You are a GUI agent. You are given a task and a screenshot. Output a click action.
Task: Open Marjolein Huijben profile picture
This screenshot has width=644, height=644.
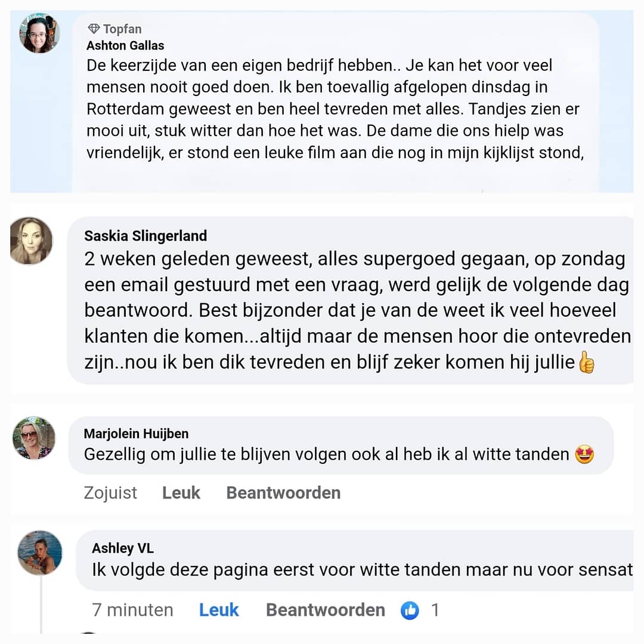coord(33,438)
